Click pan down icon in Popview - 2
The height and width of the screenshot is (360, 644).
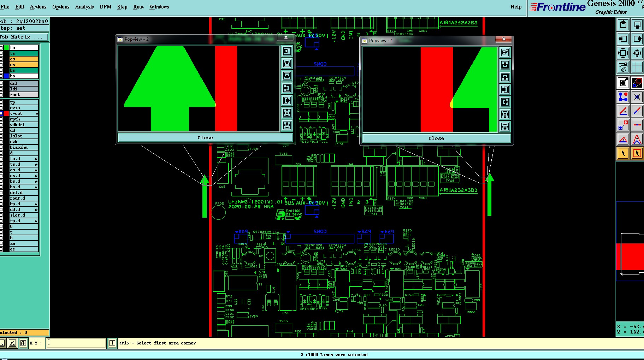[x=287, y=76]
